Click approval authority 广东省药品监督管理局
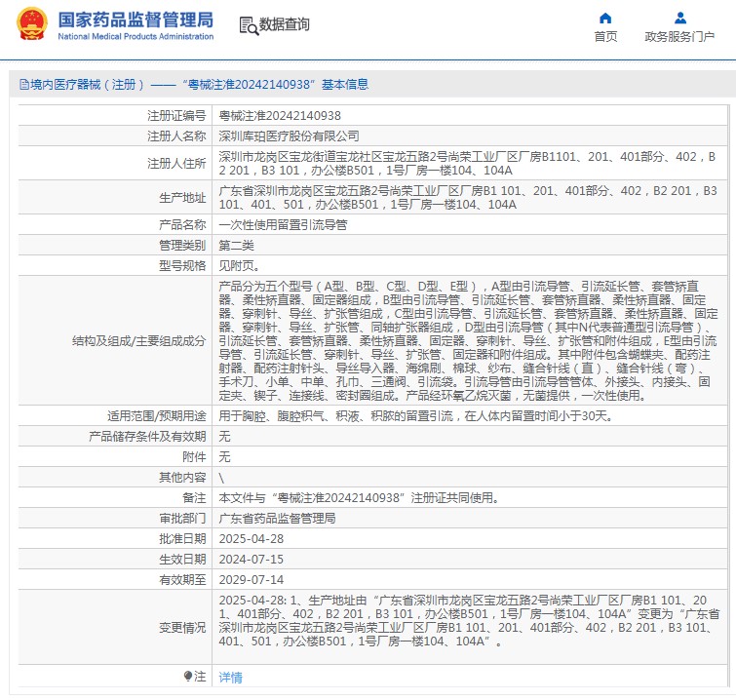 (x=277, y=518)
